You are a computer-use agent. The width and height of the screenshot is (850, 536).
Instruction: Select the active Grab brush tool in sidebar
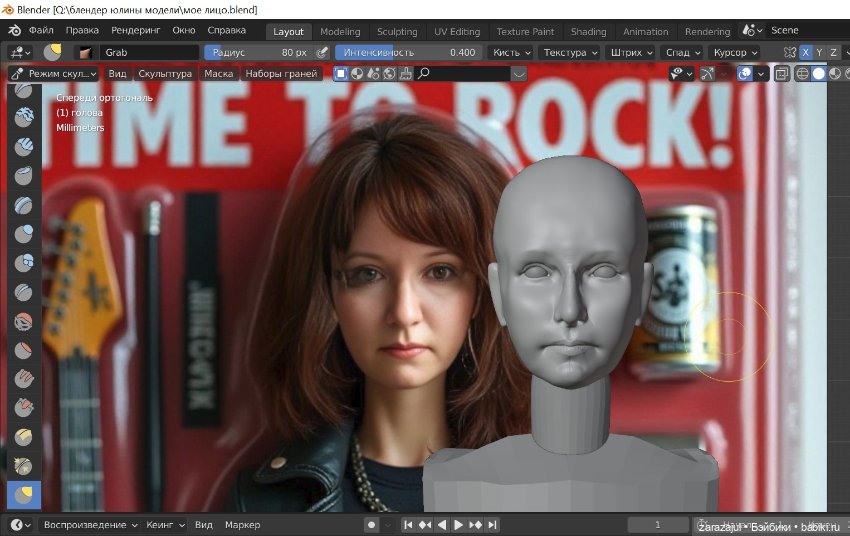coord(24,494)
